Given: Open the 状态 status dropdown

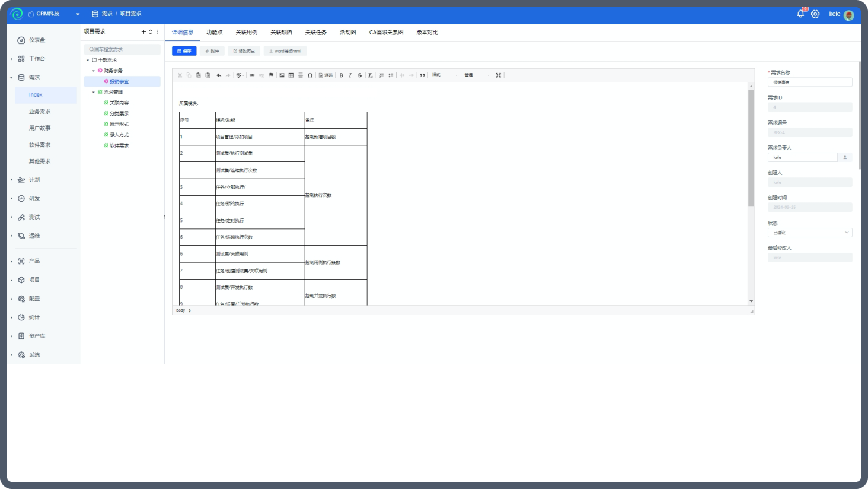Looking at the screenshot, I should [810, 233].
